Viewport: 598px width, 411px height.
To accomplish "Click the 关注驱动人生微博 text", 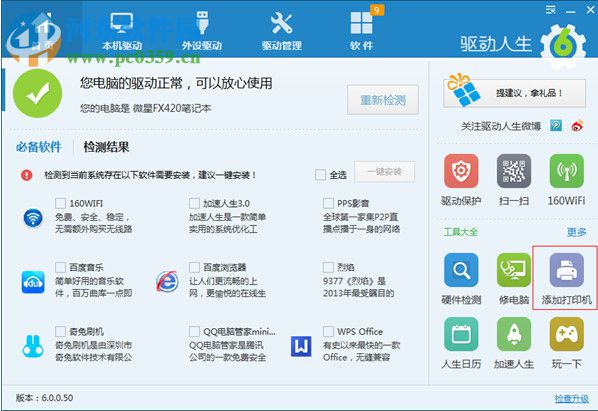I will [501, 126].
